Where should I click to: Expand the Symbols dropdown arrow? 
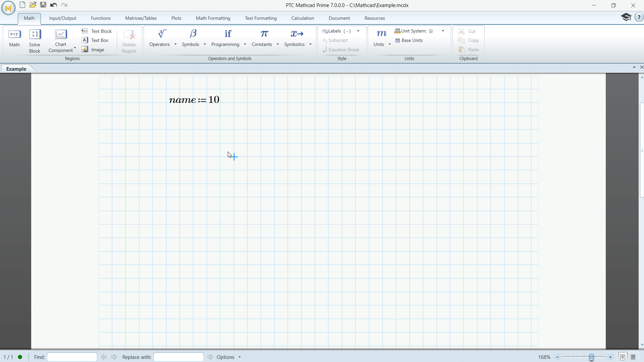(x=205, y=44)
